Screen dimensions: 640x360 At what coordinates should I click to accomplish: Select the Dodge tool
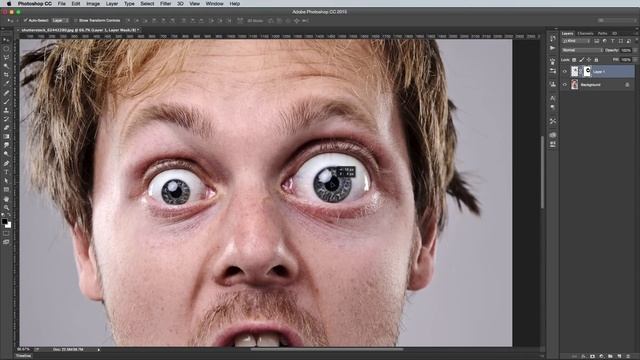click(x=6, y=154)
